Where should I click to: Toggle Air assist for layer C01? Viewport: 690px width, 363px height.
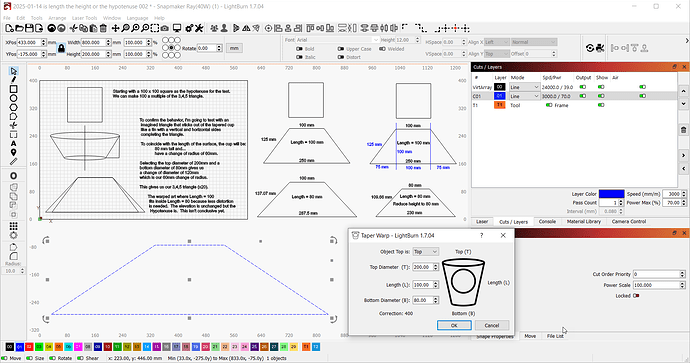pos(642,96)
